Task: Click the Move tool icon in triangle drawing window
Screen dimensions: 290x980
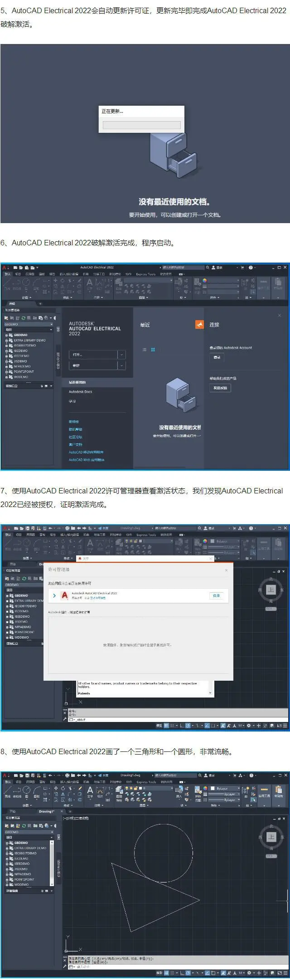Action: click(x=56, y=788)
